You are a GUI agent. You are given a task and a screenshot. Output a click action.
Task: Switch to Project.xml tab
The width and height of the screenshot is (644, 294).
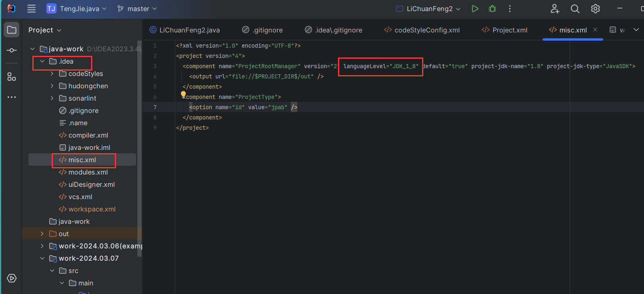(x=505, y=30)
